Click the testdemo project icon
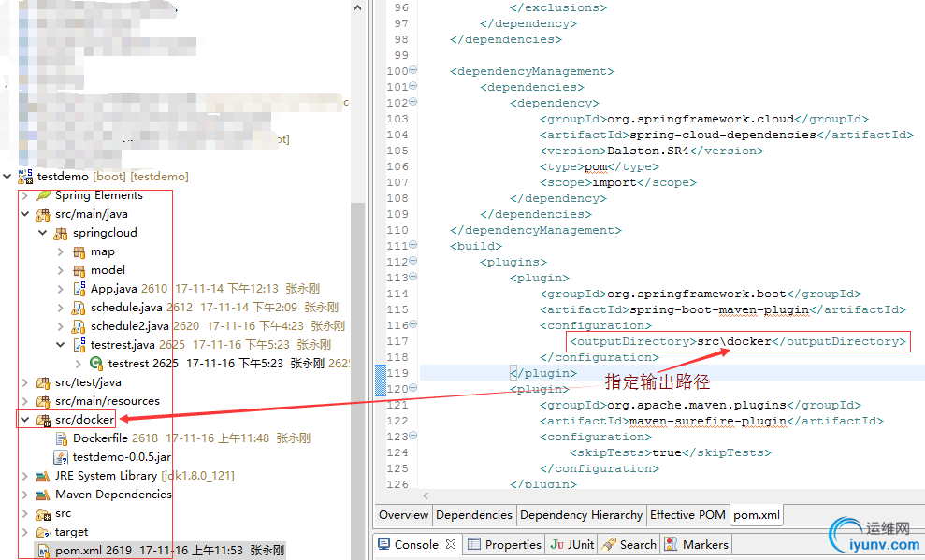Image resolution: width=925 pixels, height=560 pixels. pos(25,177)
